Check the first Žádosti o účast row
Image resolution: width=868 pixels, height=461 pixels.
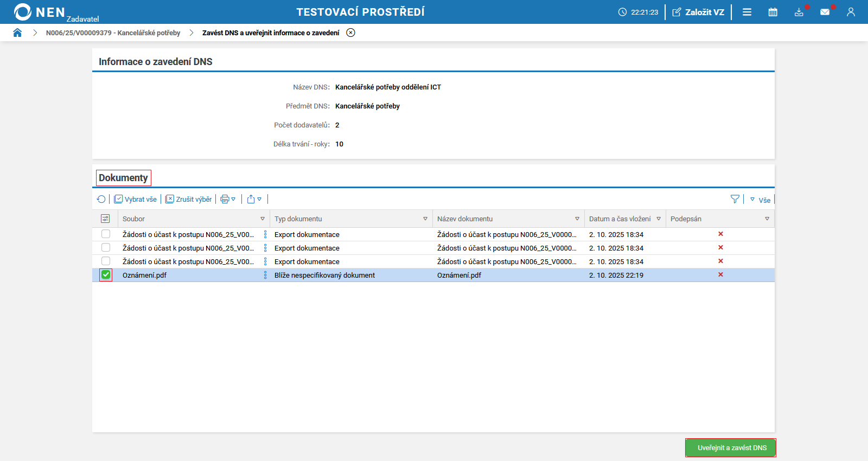pos(106,234)
